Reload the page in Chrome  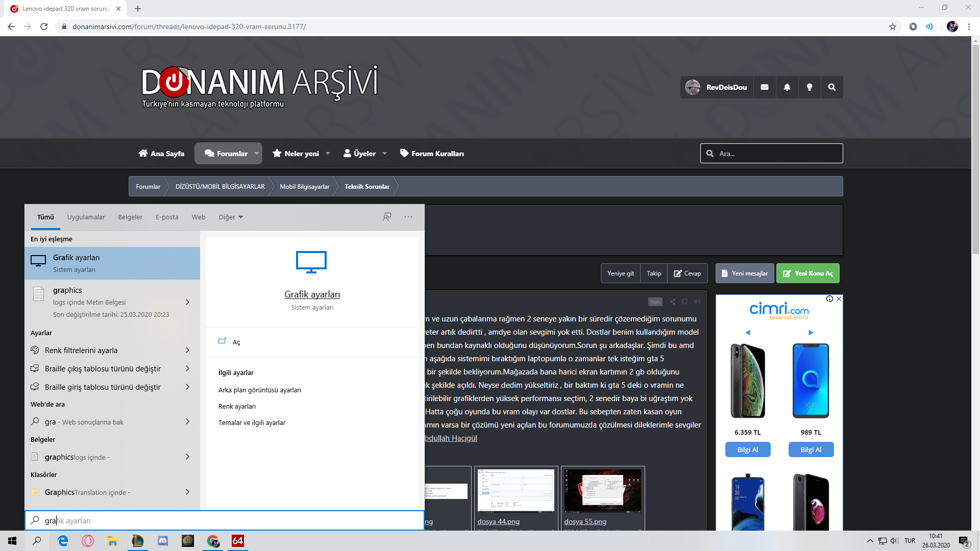coord(44,27)
